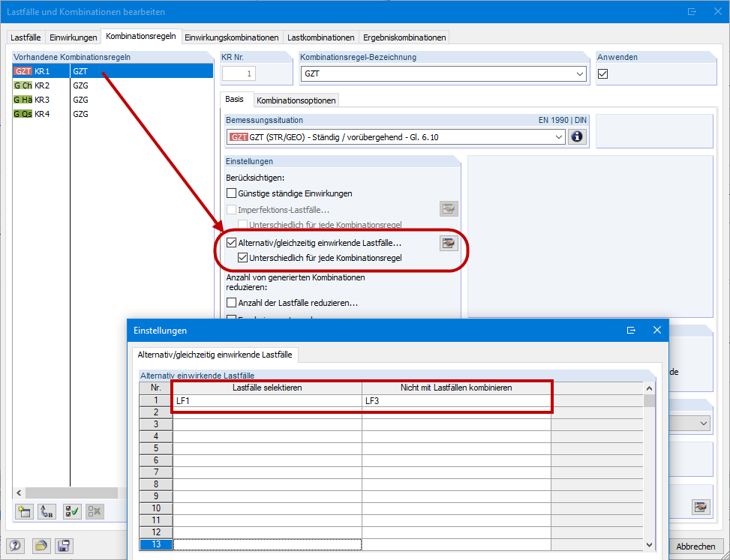Select table row number 5
730x560 pixels.
click(156, 448)
